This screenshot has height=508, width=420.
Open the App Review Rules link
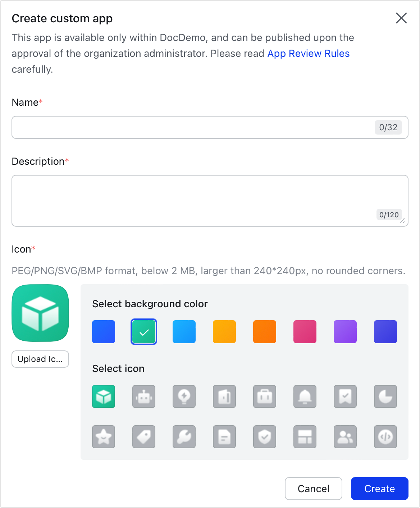pos(309,54)
